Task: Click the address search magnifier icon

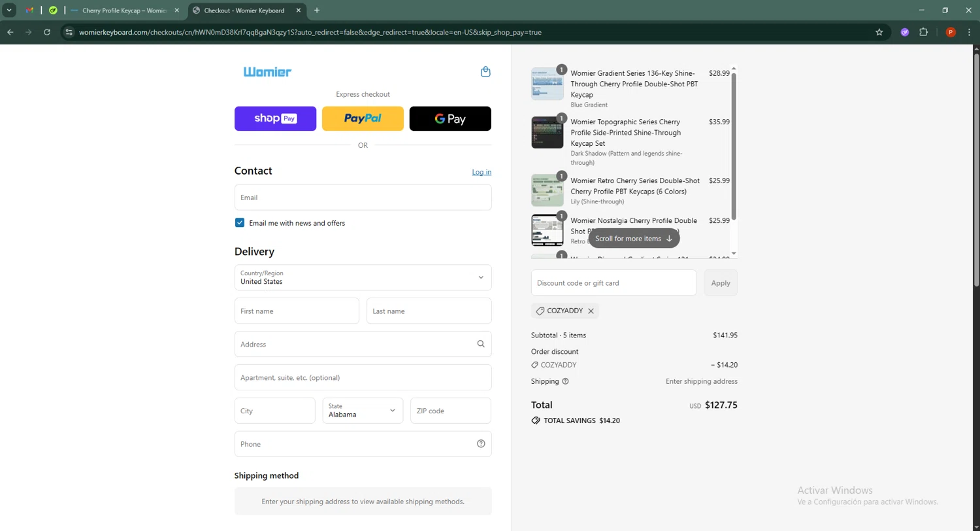Action: 481,344
